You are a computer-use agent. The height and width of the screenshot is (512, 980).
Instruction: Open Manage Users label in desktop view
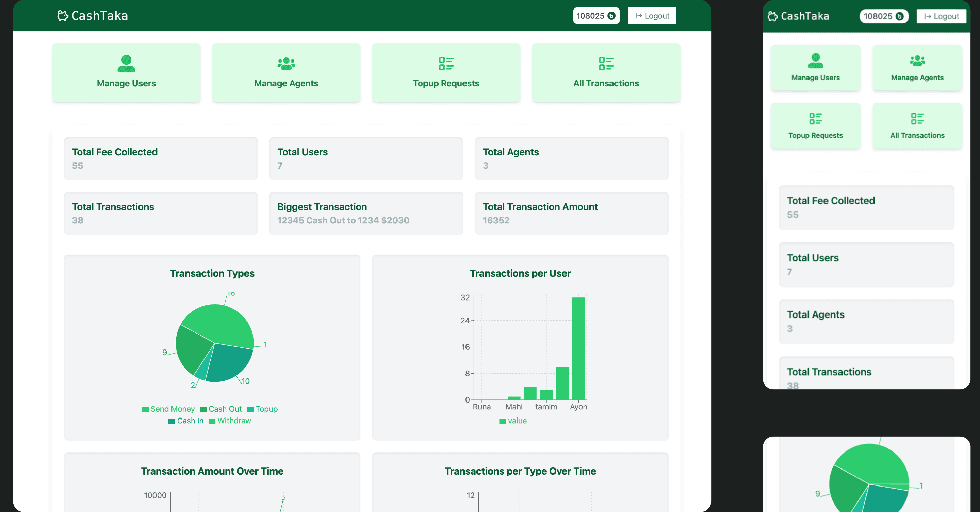pos(126,83)
